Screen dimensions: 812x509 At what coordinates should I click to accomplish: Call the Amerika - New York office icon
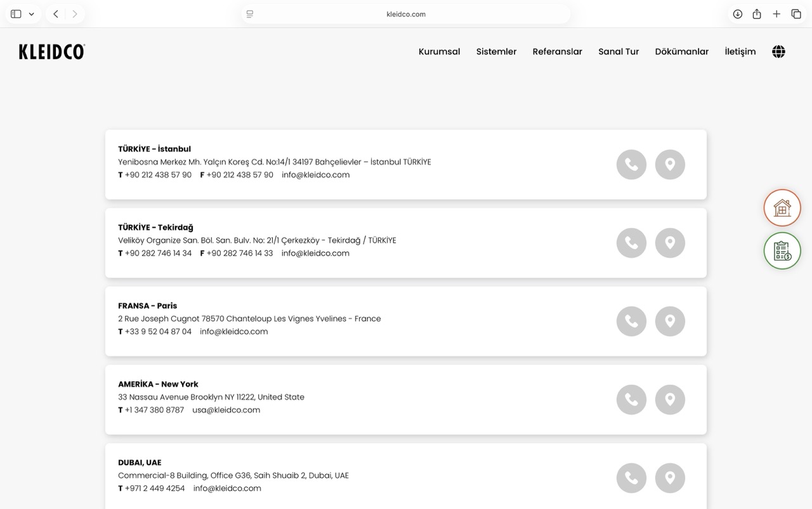(631, 399)
